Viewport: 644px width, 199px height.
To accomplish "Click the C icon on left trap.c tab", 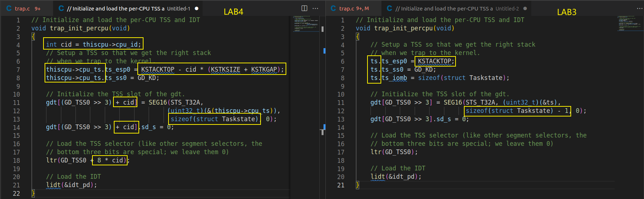I will (x=9, y=8).
